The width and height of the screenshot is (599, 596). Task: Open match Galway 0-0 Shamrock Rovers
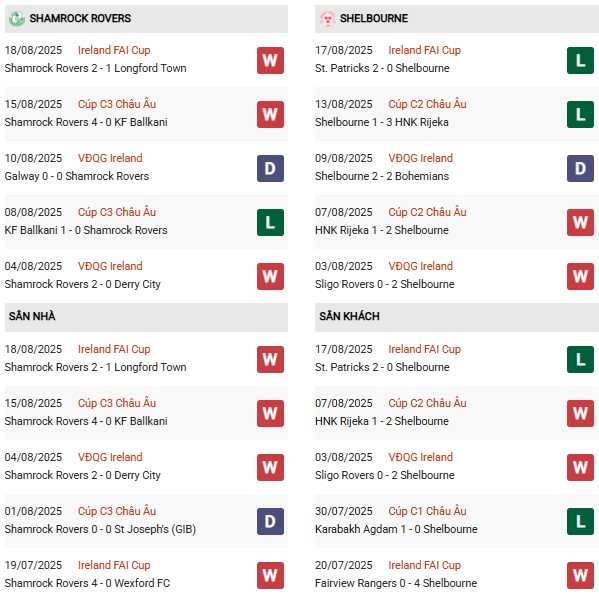pos(76,176)
